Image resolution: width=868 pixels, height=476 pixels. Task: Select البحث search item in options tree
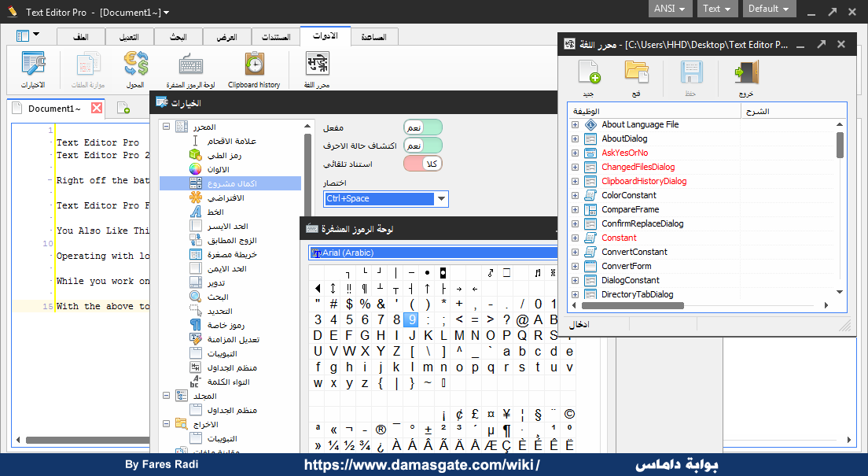click(218, 297)
